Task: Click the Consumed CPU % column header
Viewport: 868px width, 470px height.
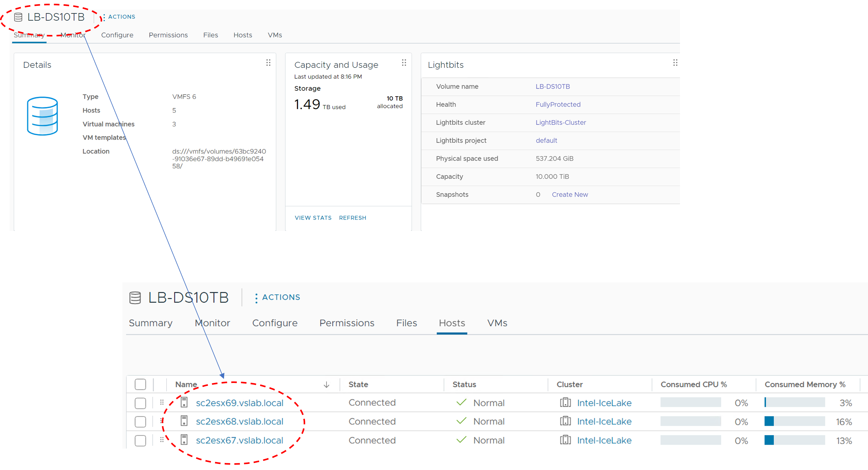Action: click(693, 384)
